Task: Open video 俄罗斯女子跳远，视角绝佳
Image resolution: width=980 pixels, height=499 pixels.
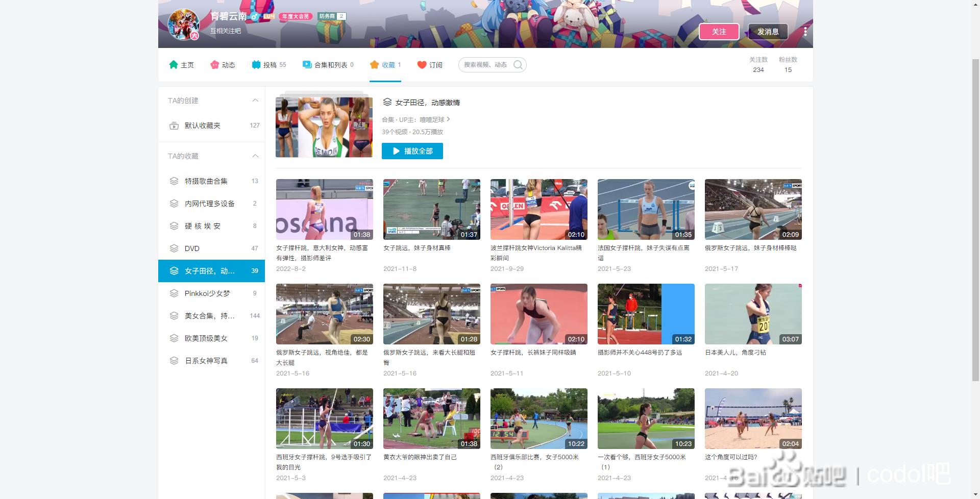Action: tap(324, 314)
